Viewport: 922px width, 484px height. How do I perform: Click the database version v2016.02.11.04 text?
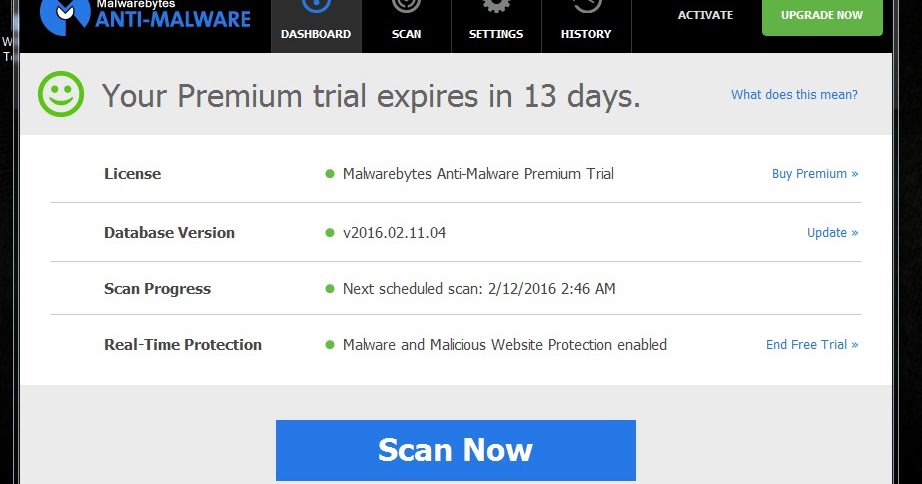[x=394, y=233]
